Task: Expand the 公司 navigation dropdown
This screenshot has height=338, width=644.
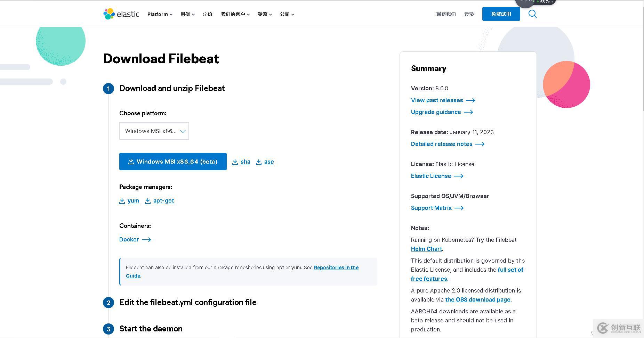Action: coord(287,14)
